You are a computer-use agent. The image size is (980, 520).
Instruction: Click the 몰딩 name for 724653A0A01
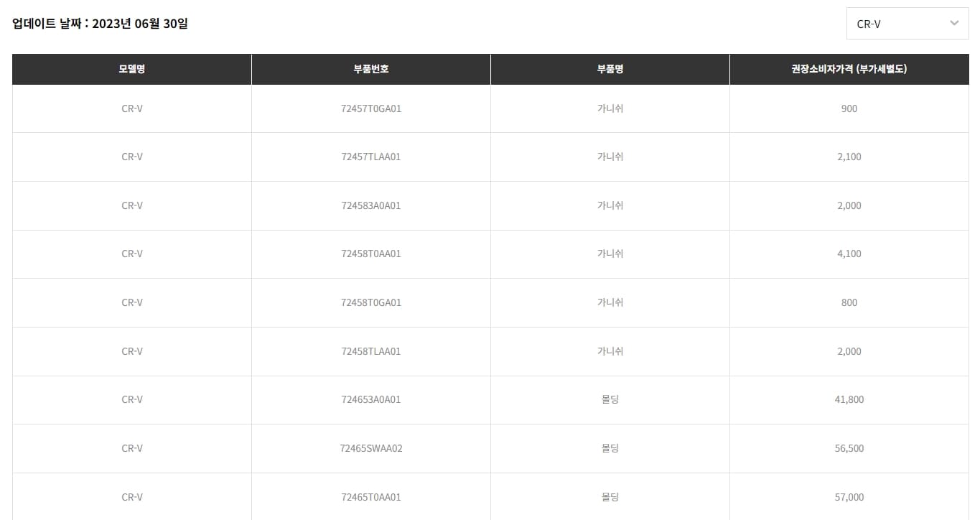[x=610, y=399]
